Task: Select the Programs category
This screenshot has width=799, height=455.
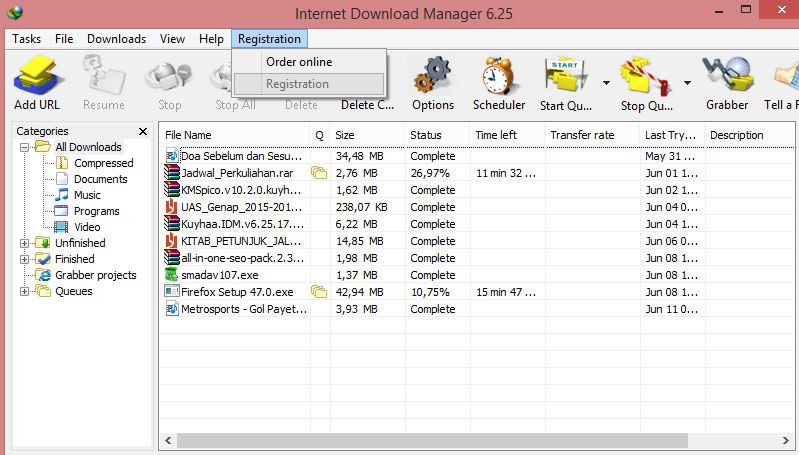Action: click(96, 211)
